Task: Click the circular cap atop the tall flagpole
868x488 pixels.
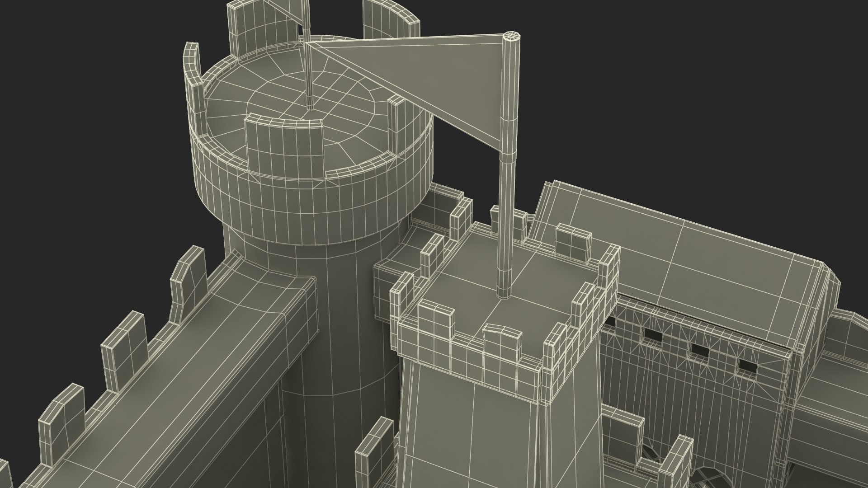Action: pyautogui.click(x=511, y=36)
